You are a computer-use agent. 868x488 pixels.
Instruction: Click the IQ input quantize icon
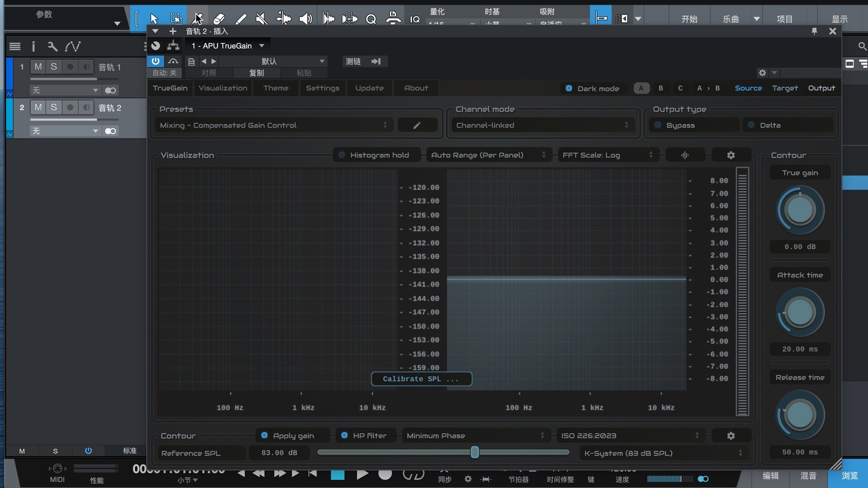(415, 19)
